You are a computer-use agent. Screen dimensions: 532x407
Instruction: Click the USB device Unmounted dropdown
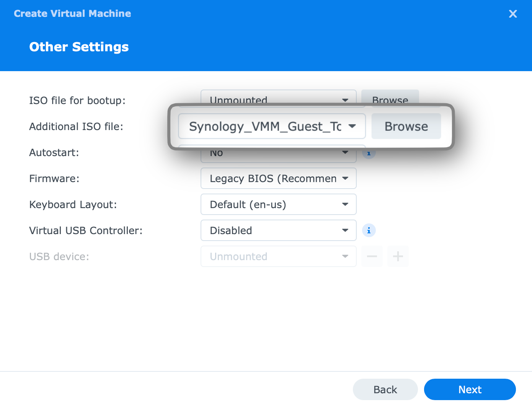[279, 256]
